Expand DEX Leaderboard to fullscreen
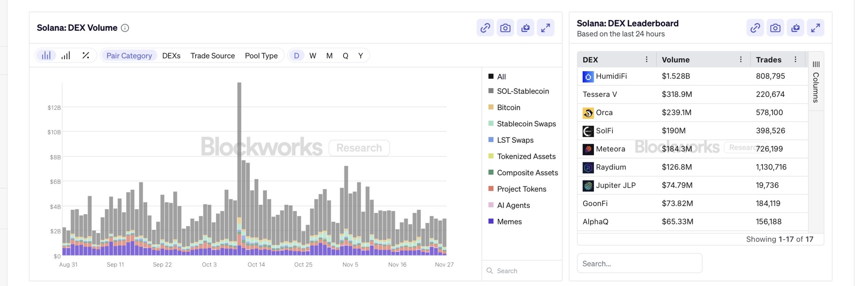868x286 pixels. 815,28
